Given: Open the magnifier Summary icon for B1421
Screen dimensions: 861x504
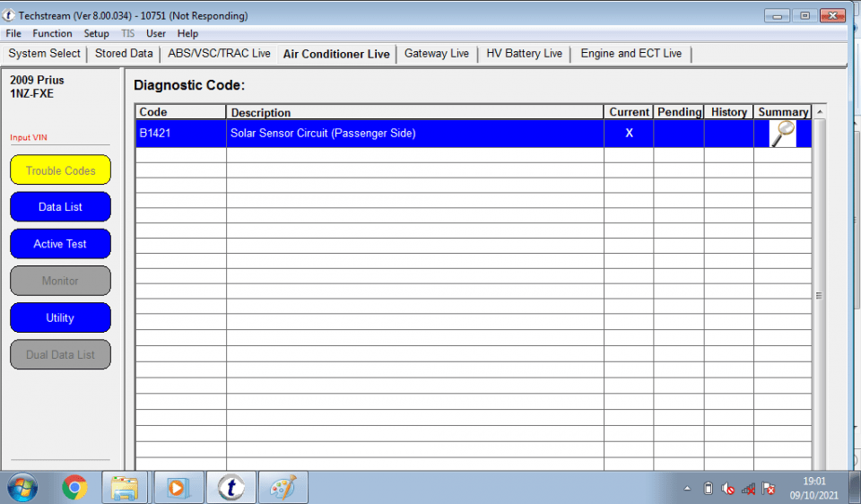Looking at the screenshot, I should [782, 134].
